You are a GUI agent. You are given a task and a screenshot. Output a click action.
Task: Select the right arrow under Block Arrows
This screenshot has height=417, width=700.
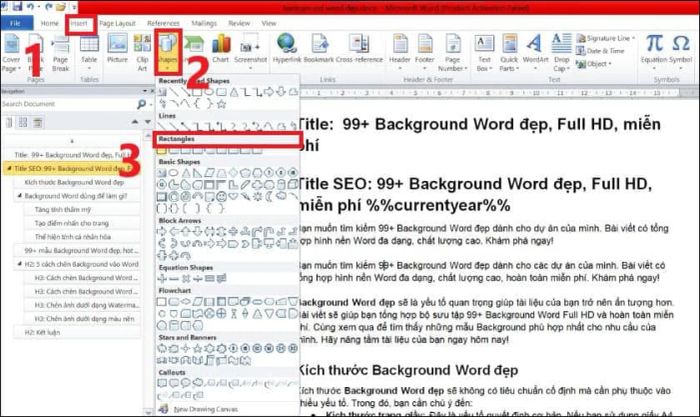pos(161,231)
